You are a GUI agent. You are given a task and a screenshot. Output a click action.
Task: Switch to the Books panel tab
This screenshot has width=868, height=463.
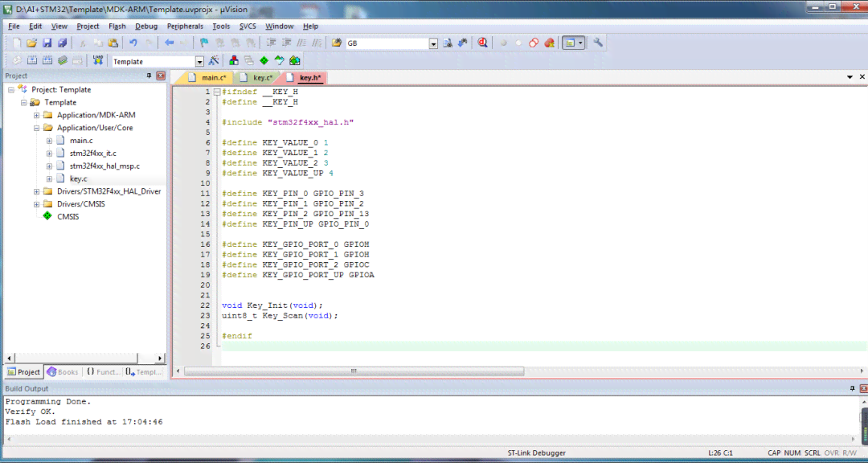63,371
